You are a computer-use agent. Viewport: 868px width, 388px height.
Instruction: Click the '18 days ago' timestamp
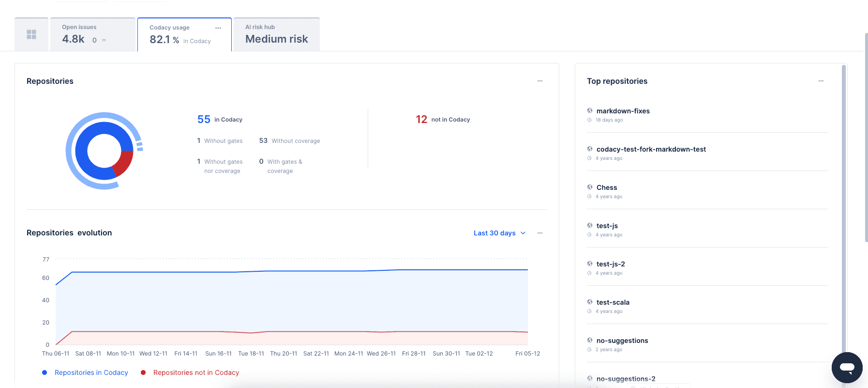609,120
